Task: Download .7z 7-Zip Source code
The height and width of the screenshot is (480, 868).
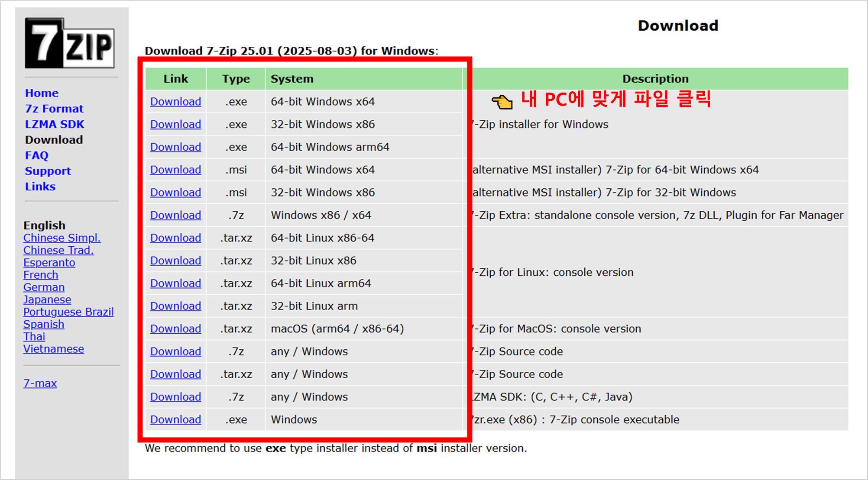Action: (175, 351)
